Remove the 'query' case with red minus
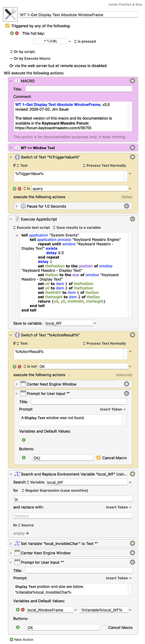 (x=19, y=188)
